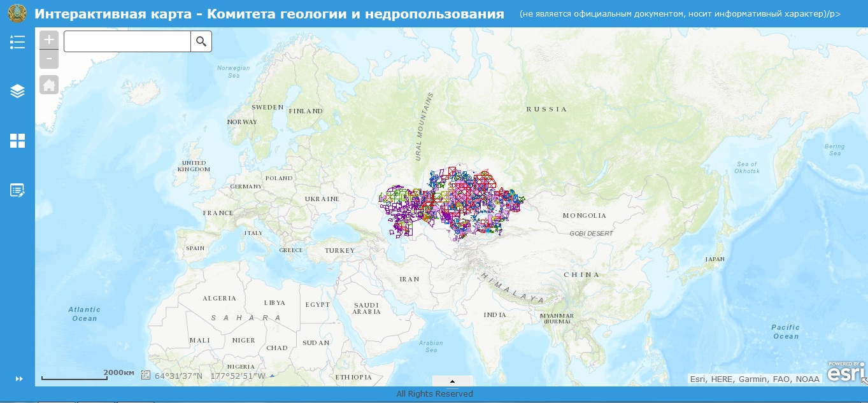Zoom out of the map
Screen dimensions: 868x403
pos(49,59)
